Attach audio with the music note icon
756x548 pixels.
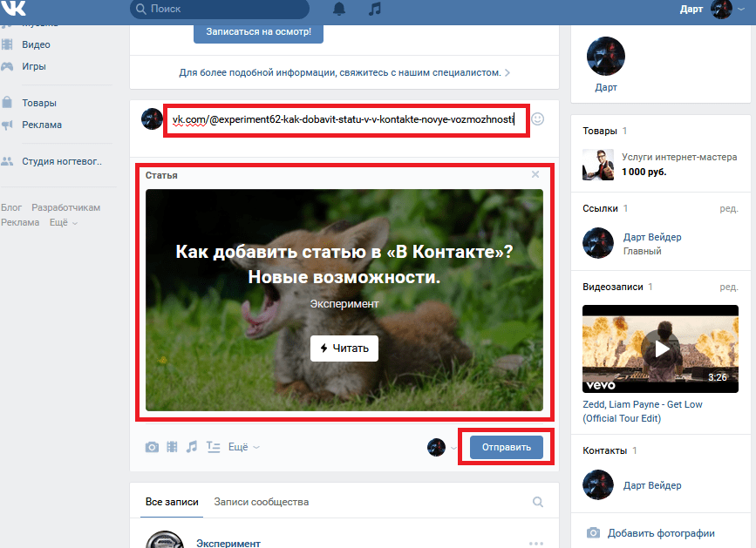coord(192,447)
